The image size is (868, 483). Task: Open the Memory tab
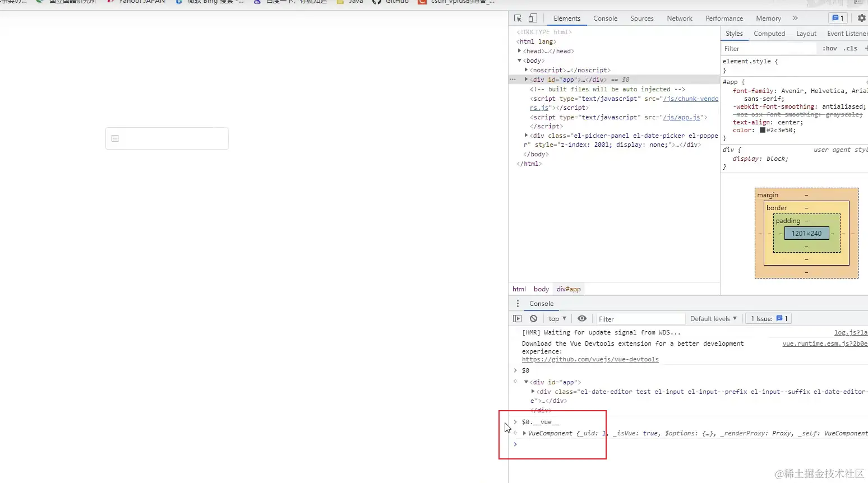click(x=768, y=18)
